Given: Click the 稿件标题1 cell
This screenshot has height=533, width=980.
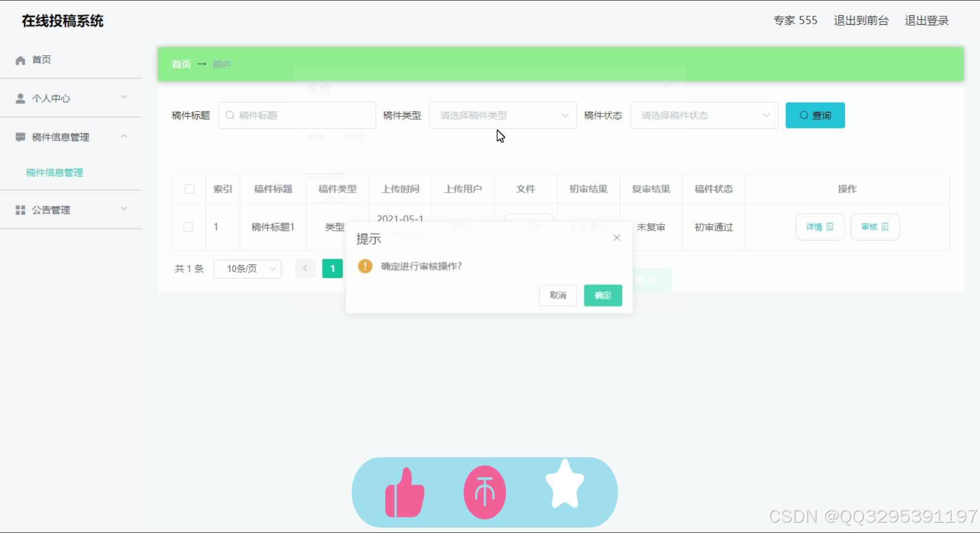Looking at the screenshot, I should [x=273, y=227].
